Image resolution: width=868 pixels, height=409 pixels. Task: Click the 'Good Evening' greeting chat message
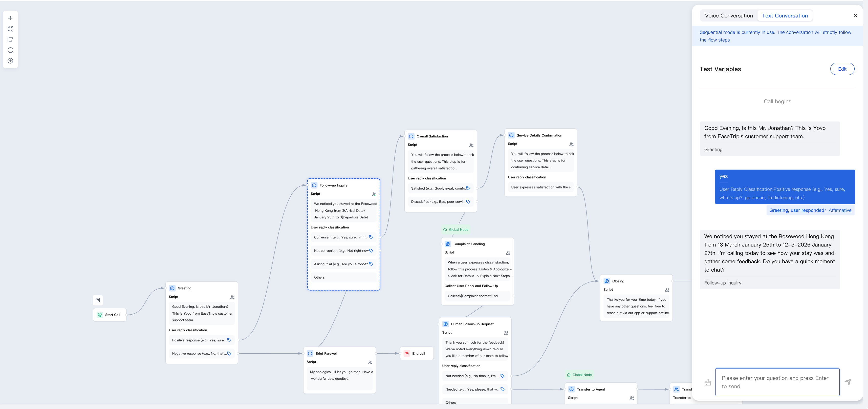coord(770,139)
